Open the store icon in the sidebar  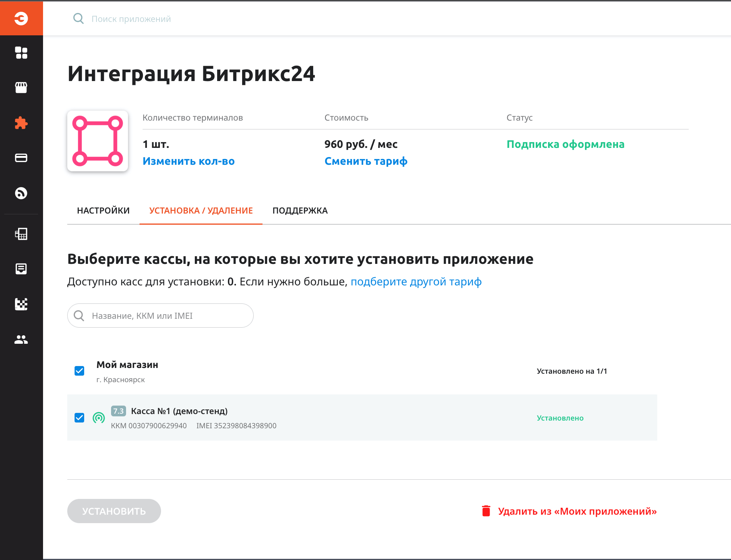(x=21, y=88)
